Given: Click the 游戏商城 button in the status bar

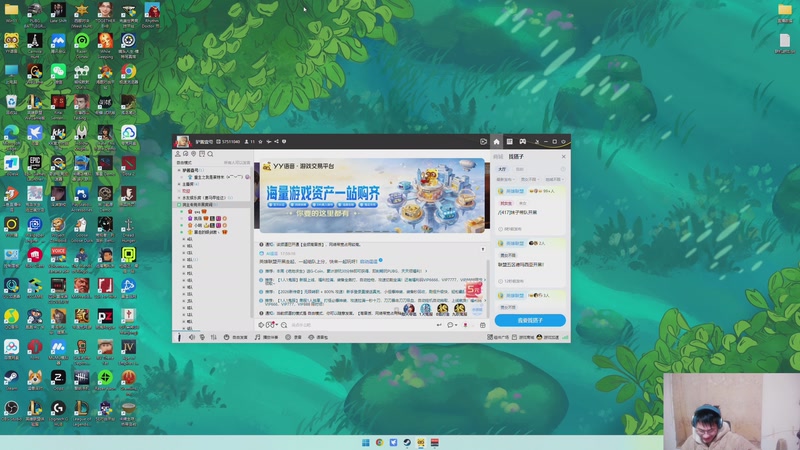Looking at the screenshot, I should pyautogui.click(x=523, y=337).
